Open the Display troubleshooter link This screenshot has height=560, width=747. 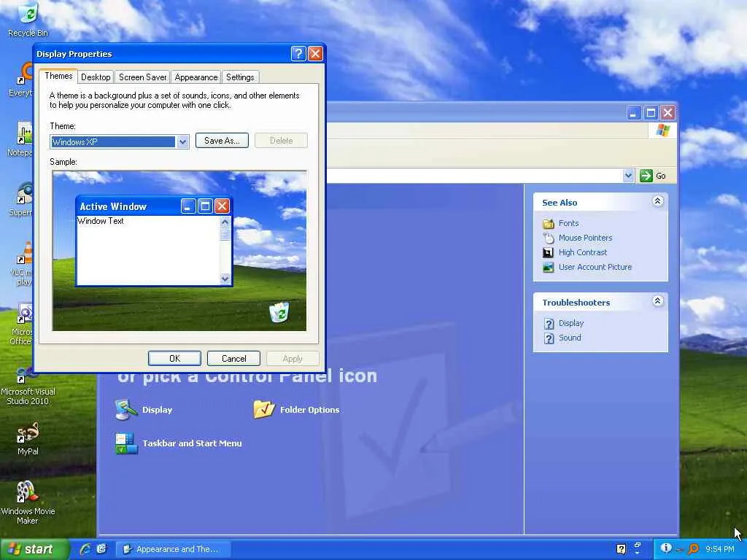pos(571,323)
